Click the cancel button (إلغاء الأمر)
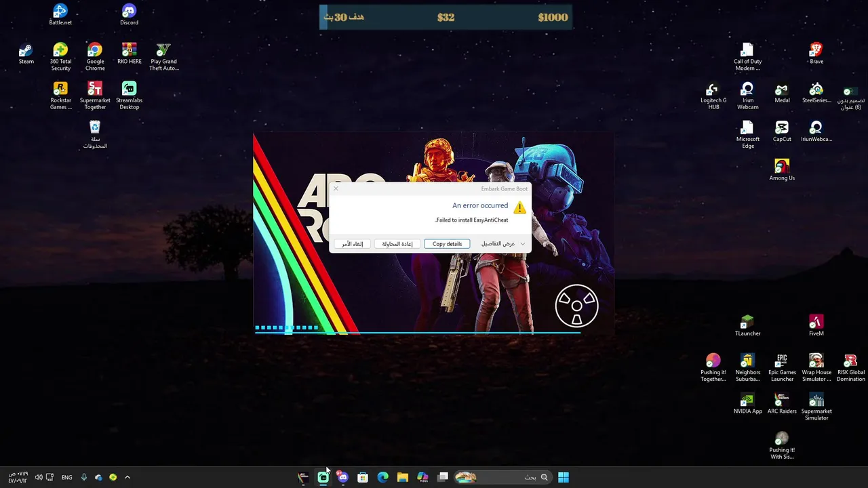 click(x=353, y=244)
